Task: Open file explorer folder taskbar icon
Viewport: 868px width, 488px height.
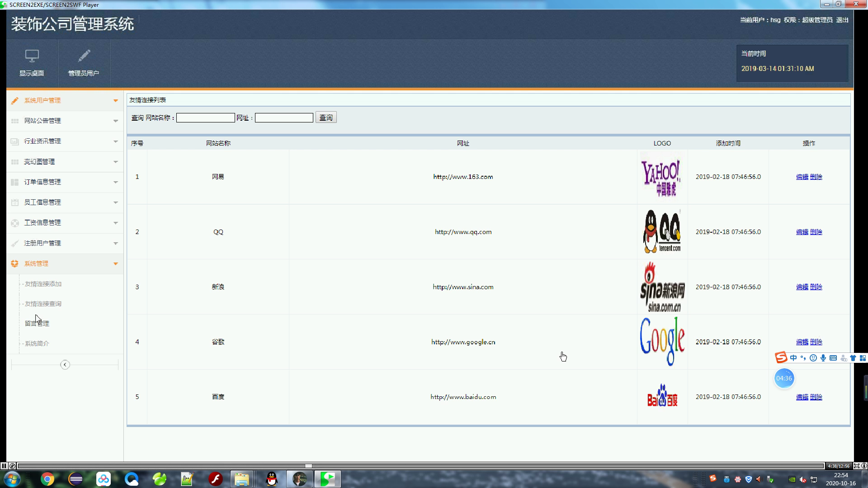Action: click(x=242, y=479)
